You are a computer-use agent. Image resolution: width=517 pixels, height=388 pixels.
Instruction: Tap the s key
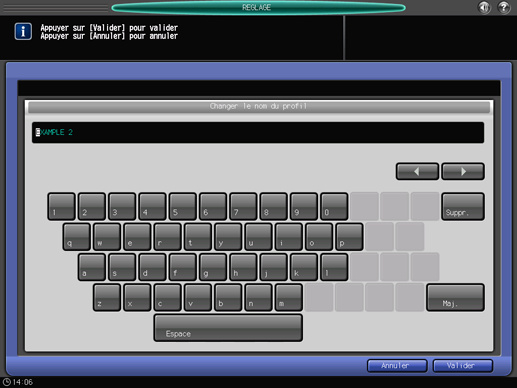122,267
